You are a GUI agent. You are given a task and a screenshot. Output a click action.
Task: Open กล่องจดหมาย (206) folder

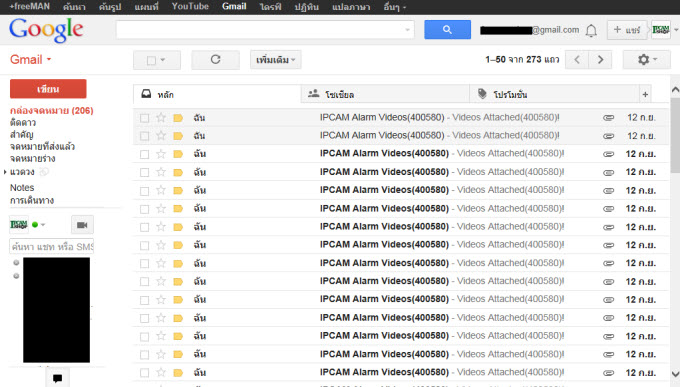[52, 111]
